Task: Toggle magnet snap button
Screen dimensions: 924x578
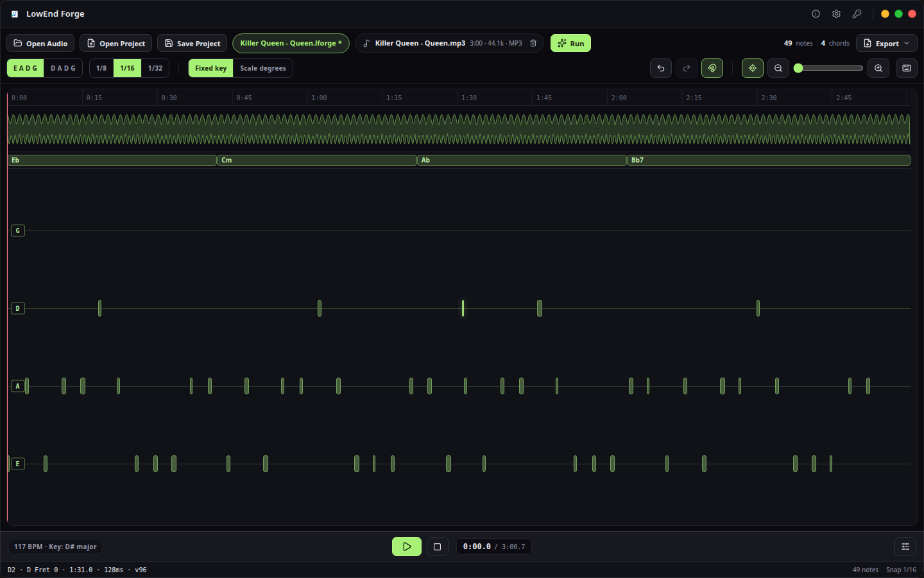Action: pyautogui.click(x=712, y=68)
